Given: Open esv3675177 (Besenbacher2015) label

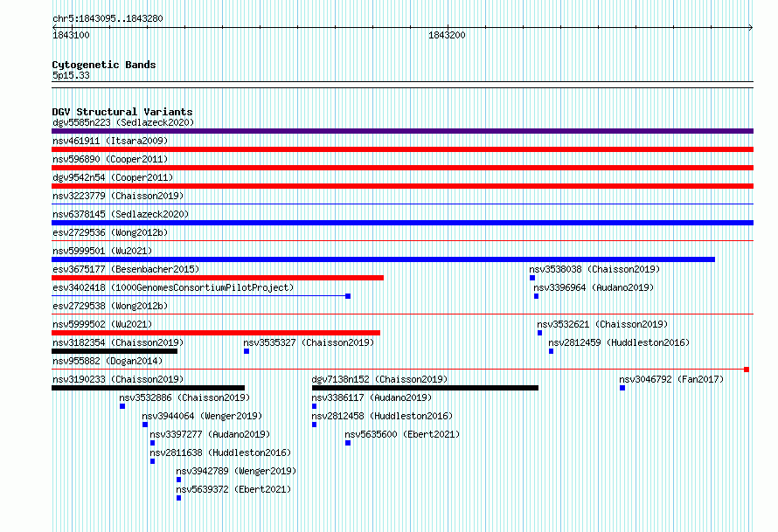Looking at the screenshot, I should 126,269.
